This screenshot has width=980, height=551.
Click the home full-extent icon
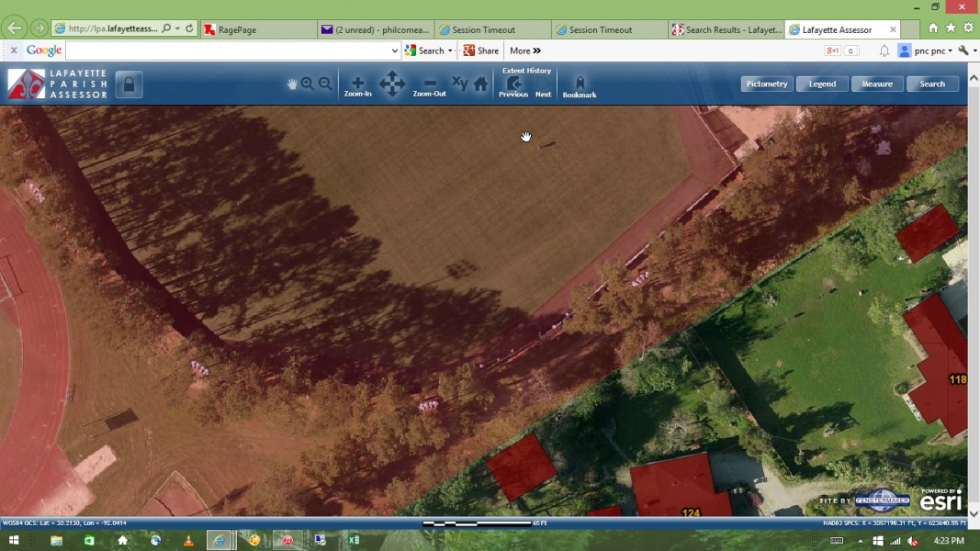[x=480, y=84]
